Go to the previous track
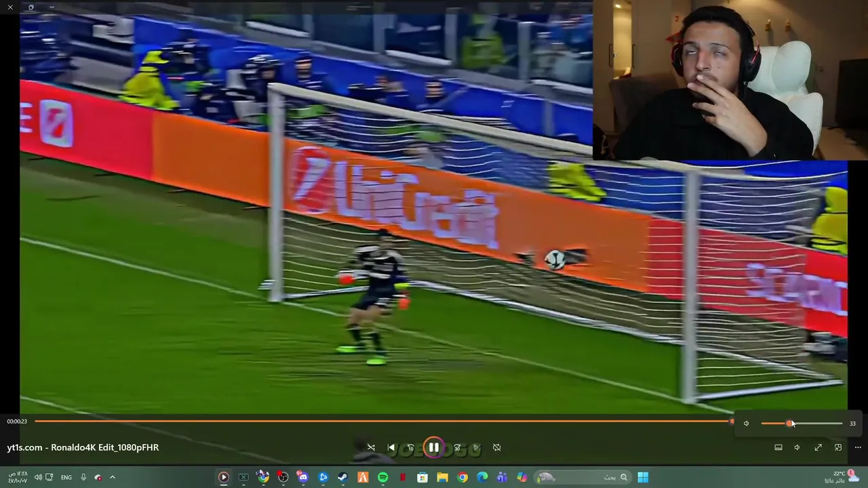 pyautogui.click(x=391, y=447)
